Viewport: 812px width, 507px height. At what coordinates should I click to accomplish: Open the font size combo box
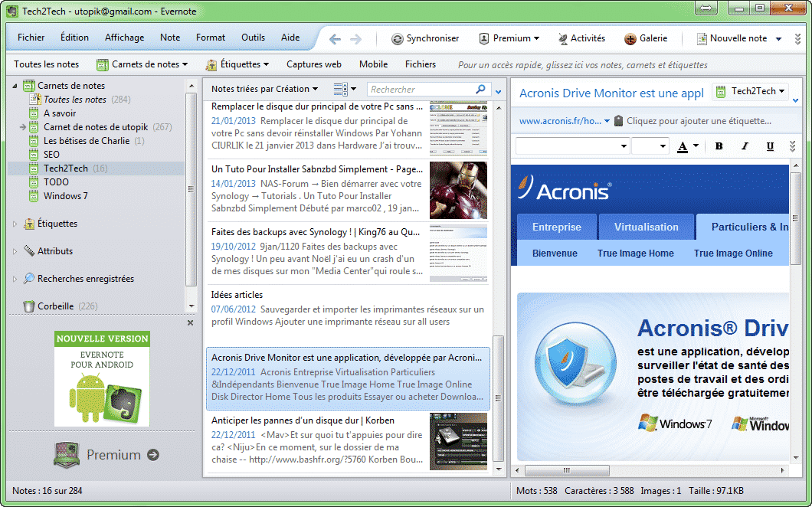point(650,146)
